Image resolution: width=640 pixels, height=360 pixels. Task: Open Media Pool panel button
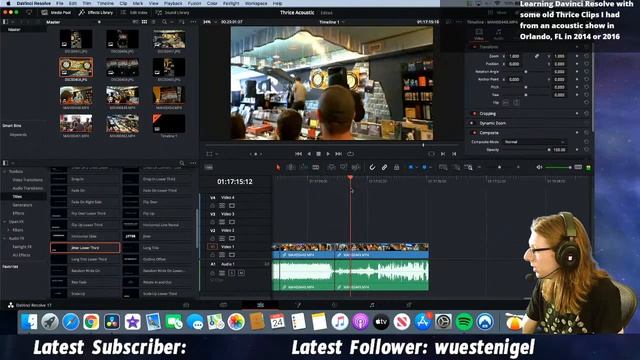coord(56,13)
